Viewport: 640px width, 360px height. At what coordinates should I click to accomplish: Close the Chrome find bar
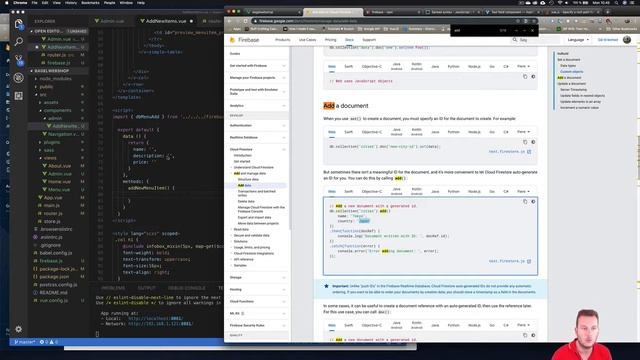(x=532, y=30)
